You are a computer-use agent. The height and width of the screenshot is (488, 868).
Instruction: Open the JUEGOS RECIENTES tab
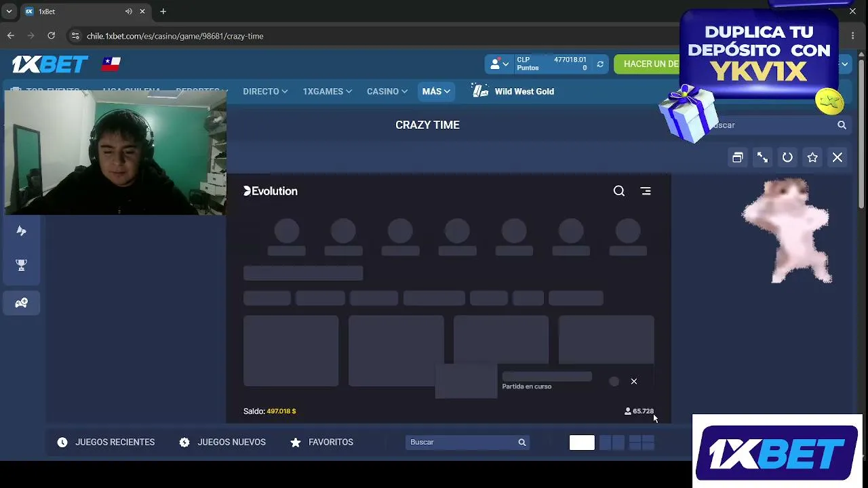tap(106, 443)
